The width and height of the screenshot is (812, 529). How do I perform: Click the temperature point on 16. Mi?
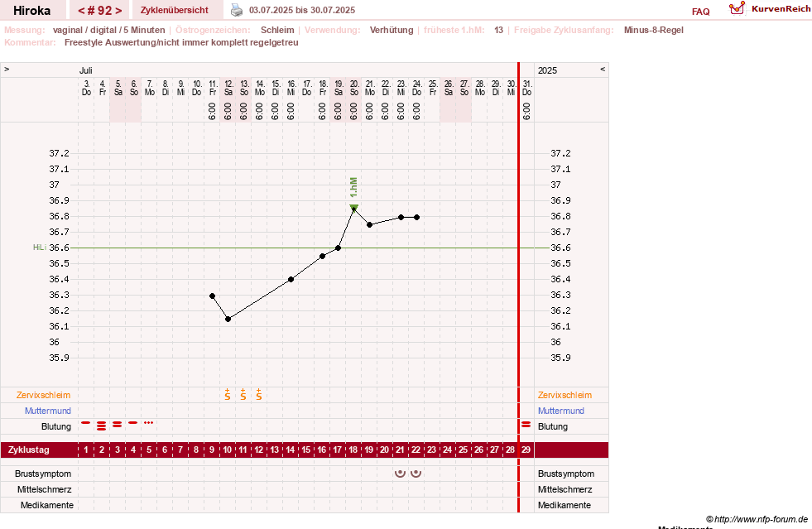[x=291, y=279]
